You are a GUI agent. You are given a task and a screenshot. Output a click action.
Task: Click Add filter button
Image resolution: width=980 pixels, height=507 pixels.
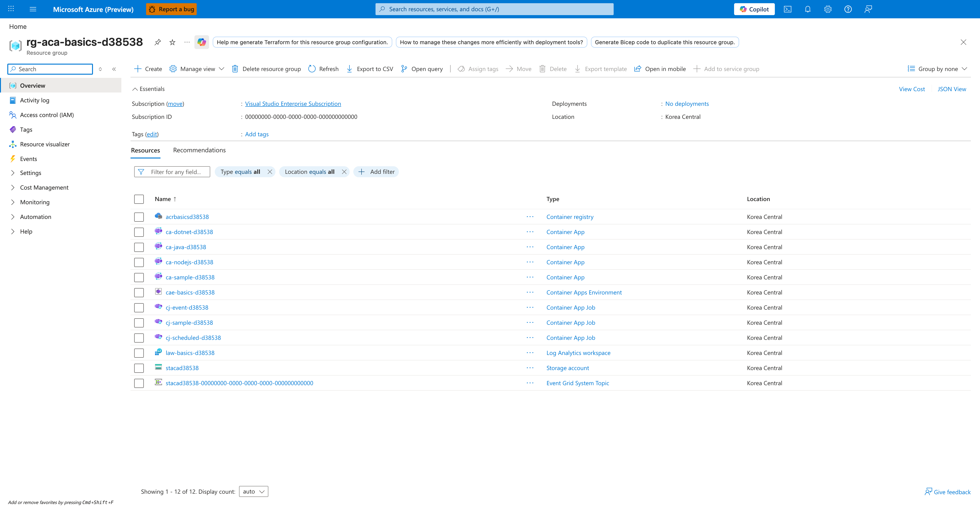pos(376,172)
